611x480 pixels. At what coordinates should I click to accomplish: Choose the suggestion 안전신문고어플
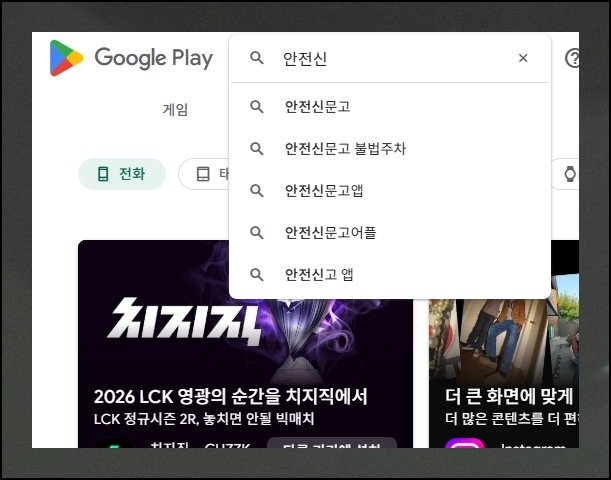390,233
